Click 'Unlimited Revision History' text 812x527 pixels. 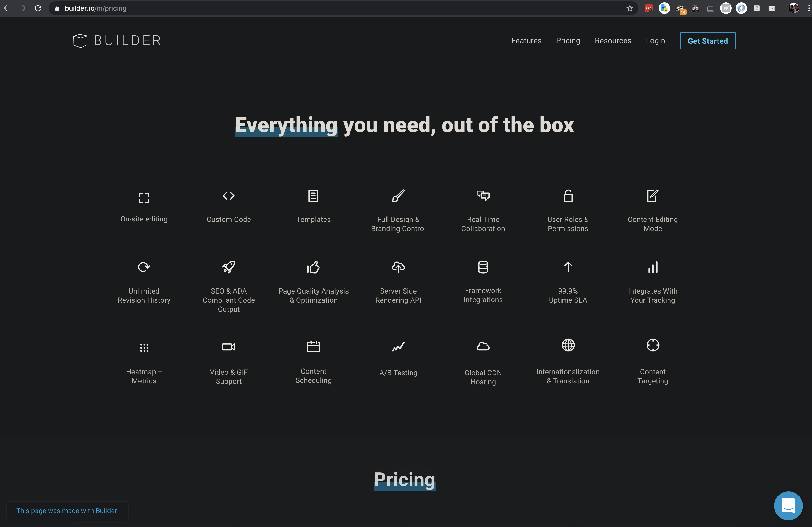point(144,295)
